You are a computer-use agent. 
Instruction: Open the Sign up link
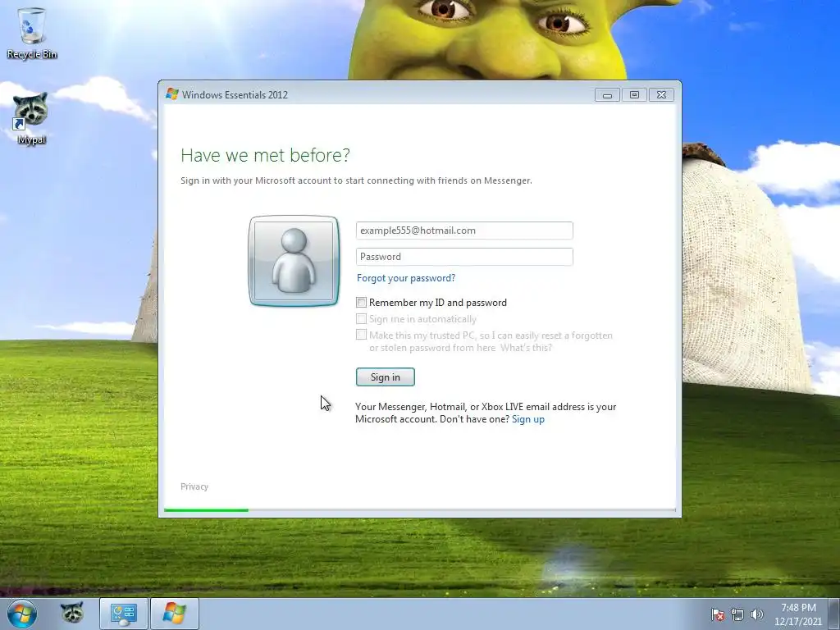tap(528, 419)
